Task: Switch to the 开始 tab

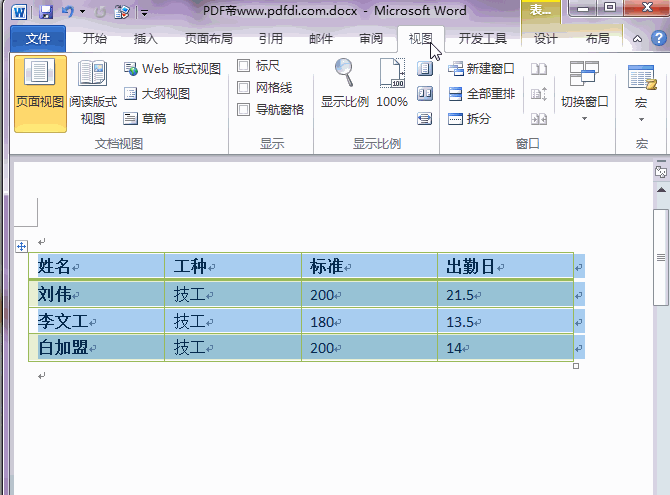Action: coord(95,39)
